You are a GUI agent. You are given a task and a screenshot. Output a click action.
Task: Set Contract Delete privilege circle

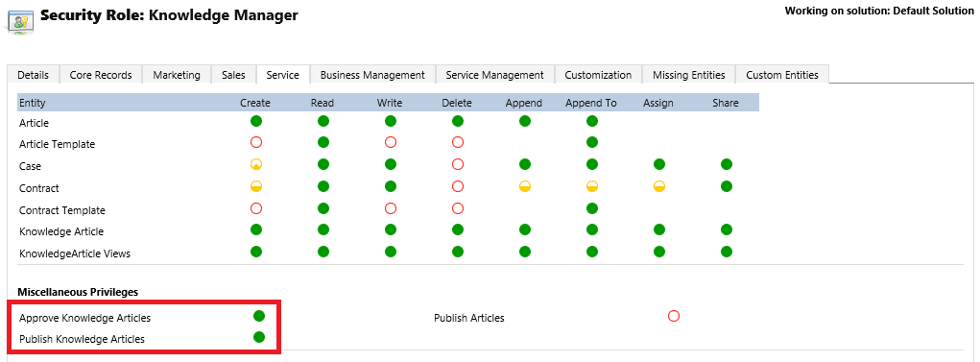tap(458, 186)
